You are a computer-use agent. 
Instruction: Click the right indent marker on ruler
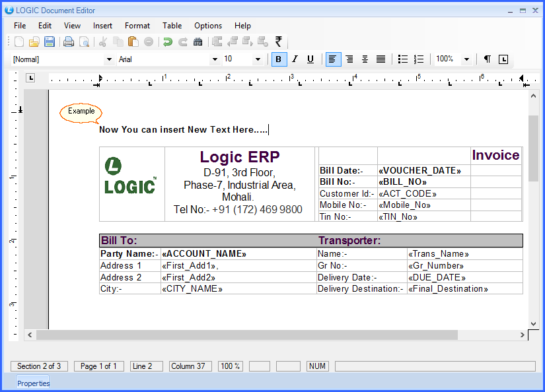(521, 79)
